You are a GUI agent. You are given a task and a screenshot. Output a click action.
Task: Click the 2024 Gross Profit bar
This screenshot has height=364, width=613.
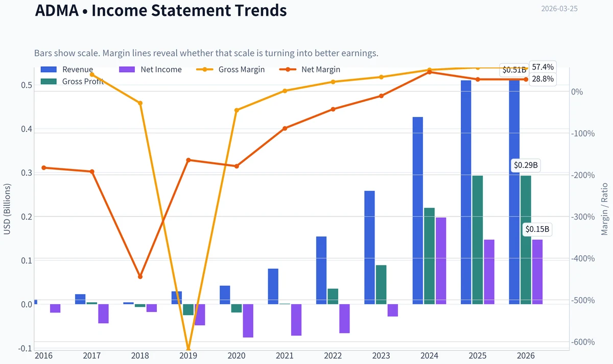pyautogui.click(x=429, y=256)
